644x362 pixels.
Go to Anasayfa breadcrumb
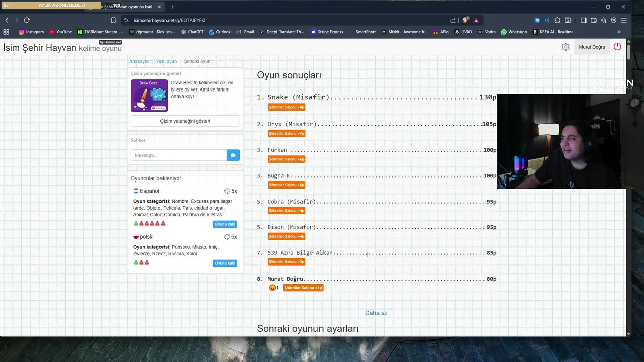139,61
